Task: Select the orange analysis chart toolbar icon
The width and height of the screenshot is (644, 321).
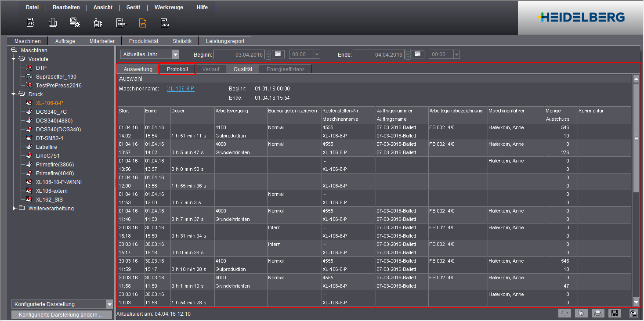Action: (x=143, y=23)
